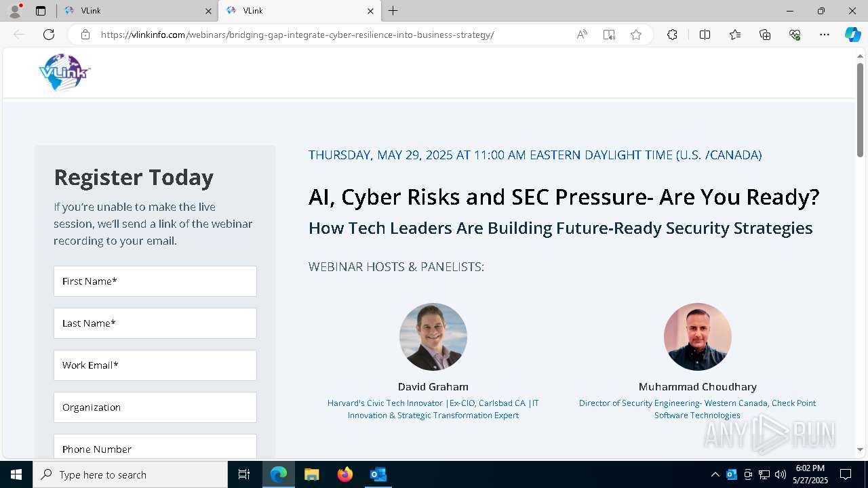868x488 pixels.
Task: Click the VLink logo on page
Action: pyautogui.click(x=64, y=72)
